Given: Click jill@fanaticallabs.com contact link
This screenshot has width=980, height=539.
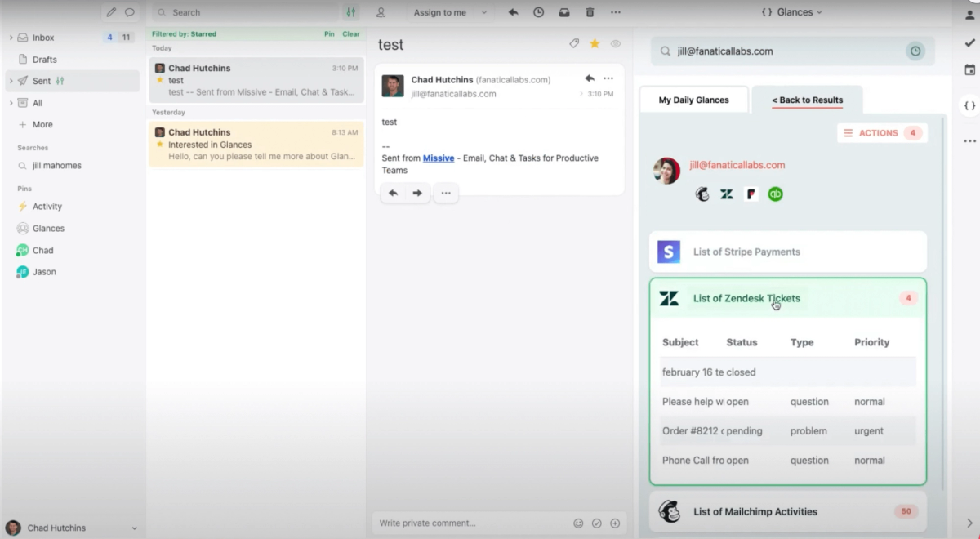Looking at the screenshot, I should [737, 165].
